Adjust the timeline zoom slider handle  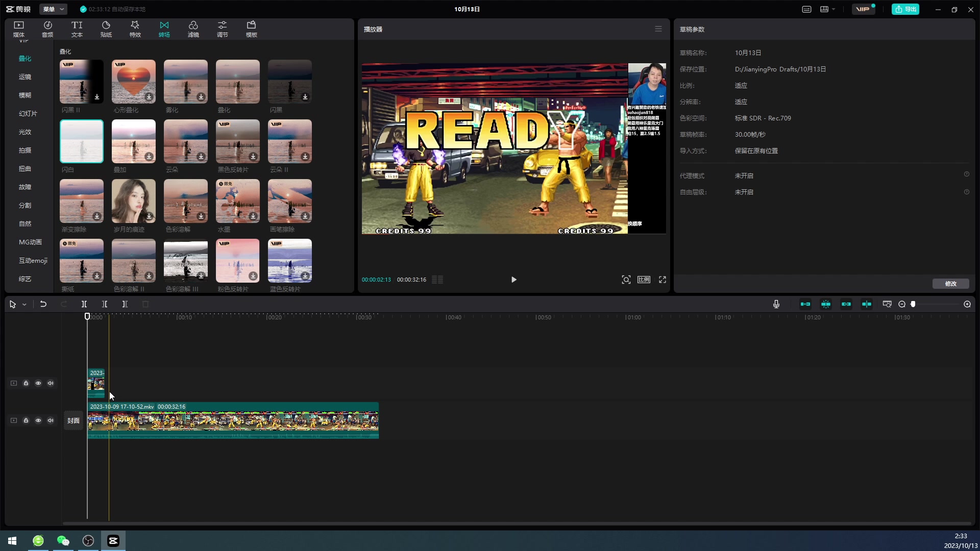click(x=913, y=304)
